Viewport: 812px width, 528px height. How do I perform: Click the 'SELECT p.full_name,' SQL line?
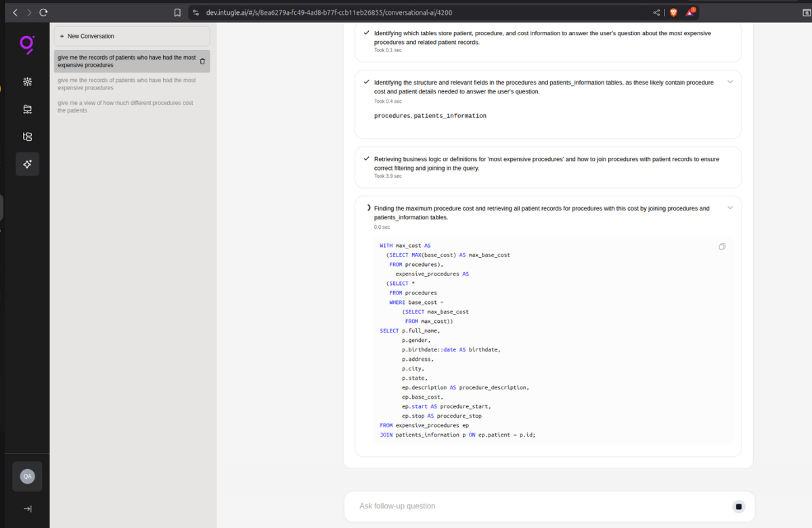[x=410, y=330]
